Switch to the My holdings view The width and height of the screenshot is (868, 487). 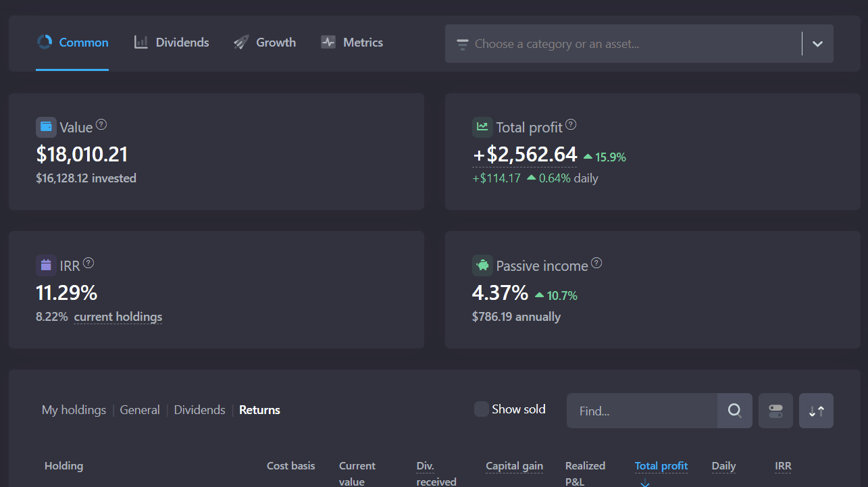point(74,410)
